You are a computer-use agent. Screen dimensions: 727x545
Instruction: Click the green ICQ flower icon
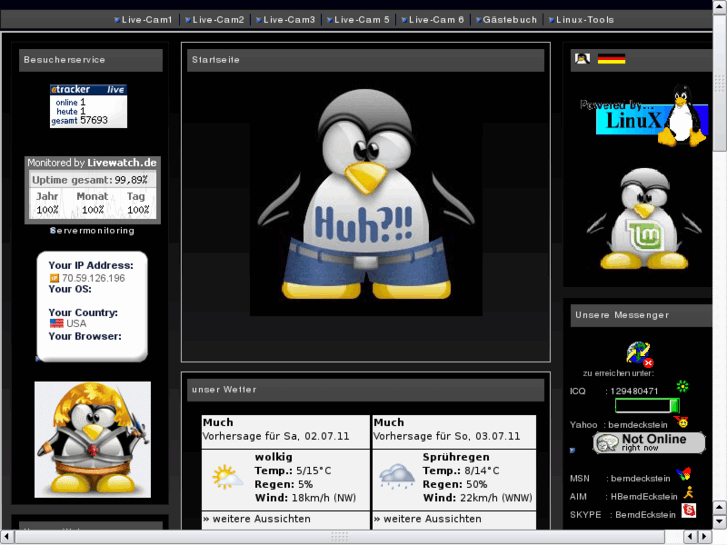coord(682,386)
